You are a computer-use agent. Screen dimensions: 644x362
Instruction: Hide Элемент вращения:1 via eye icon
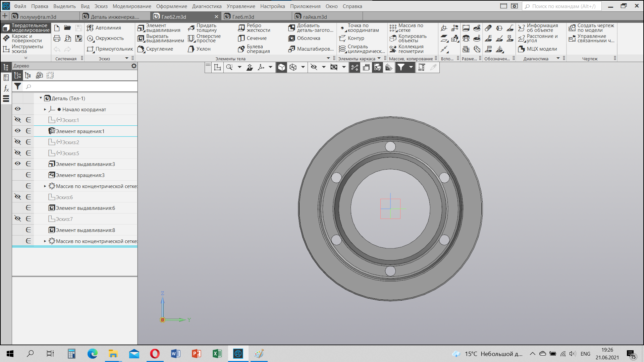[x=18, y=131]
